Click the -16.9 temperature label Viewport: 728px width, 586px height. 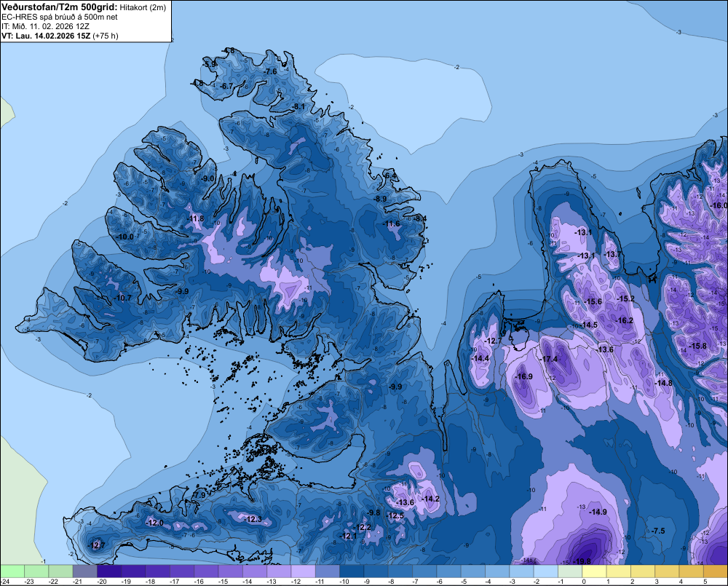[x=525, y=376]
